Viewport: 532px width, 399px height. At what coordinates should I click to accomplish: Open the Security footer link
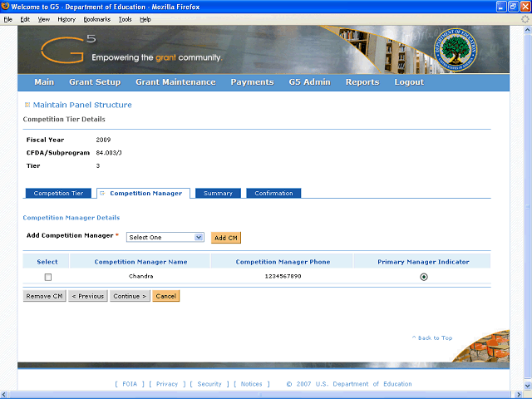(209, 384)
